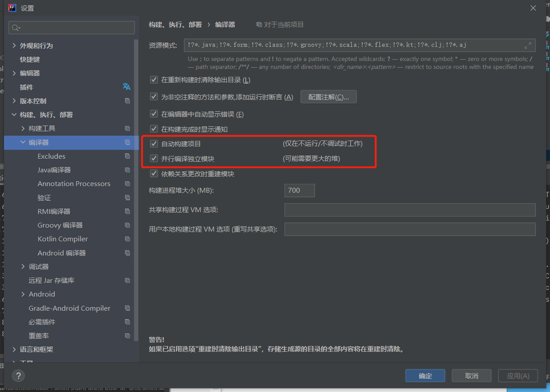Click the translate icon beside 插件
The height and width of the screenshot is (392, 550).
pos(127,87)
